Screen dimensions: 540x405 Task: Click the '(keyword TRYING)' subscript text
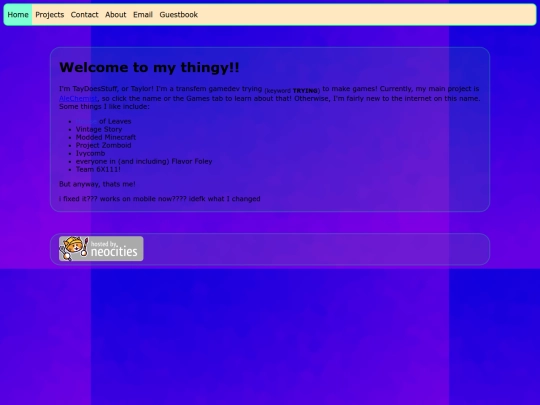click(292, 91)
